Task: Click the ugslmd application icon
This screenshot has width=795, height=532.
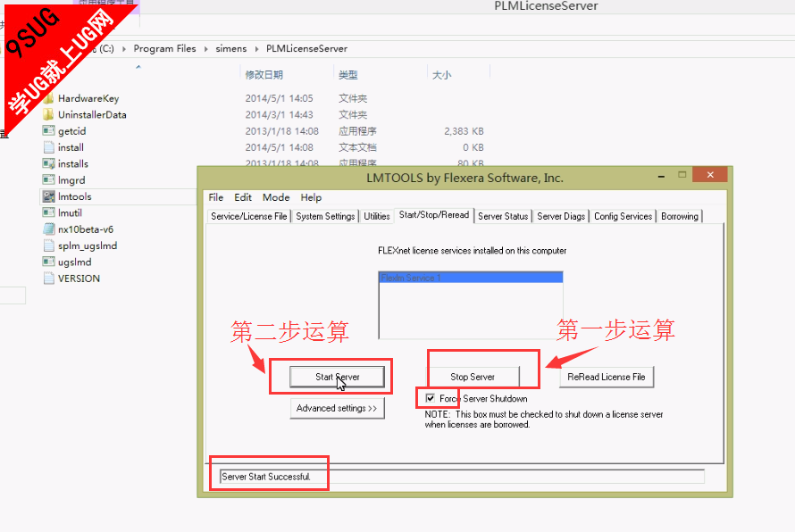Action: pyautogui.click(x=48, y=262)
